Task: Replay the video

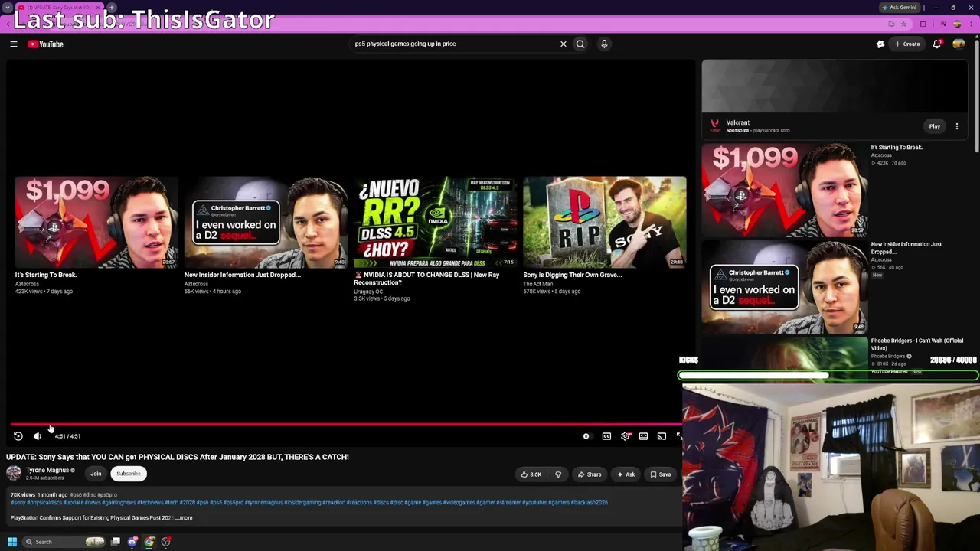Action: pos(18,436)
